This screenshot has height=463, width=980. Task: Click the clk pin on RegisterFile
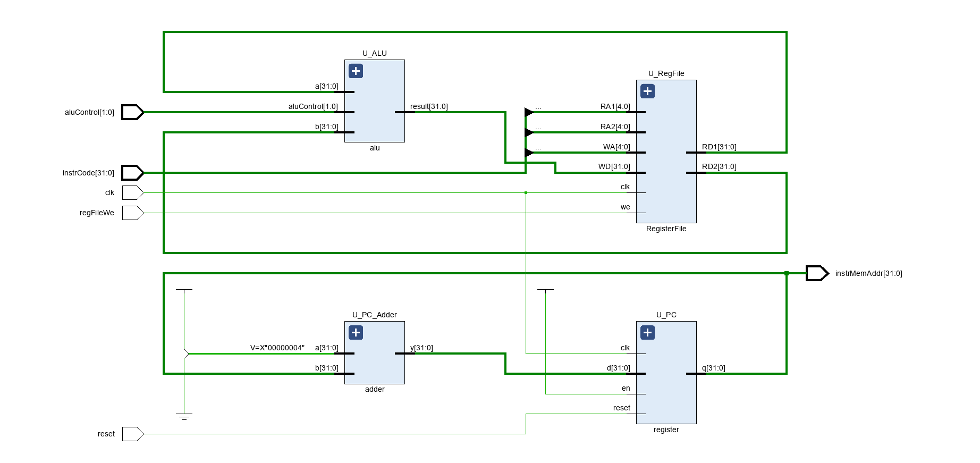(625, 187)
